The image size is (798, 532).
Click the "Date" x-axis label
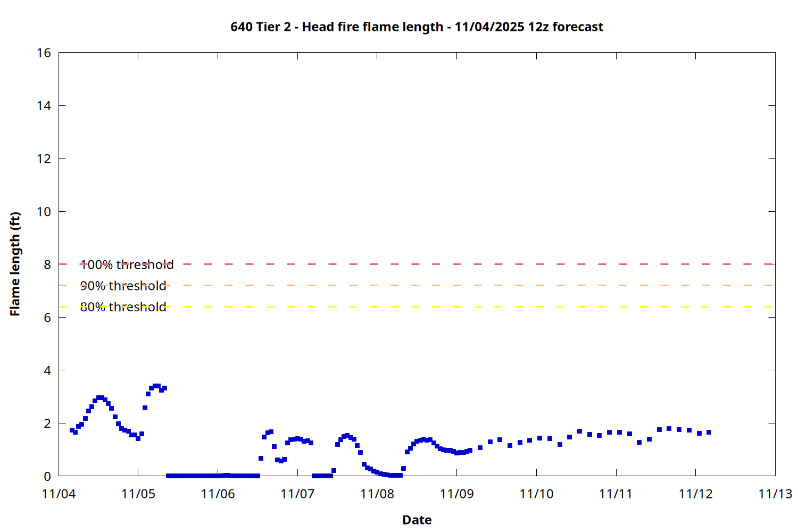pos(417,520)
